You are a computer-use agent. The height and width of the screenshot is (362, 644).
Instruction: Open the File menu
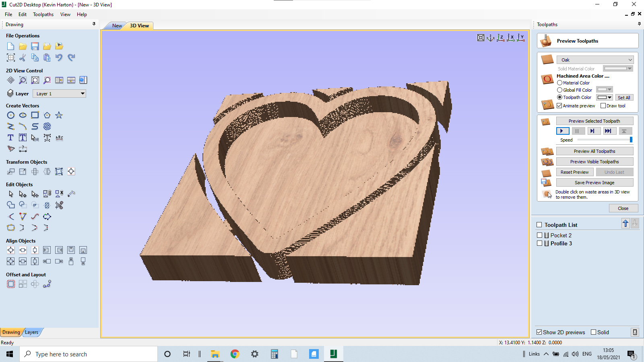[8, 14]
